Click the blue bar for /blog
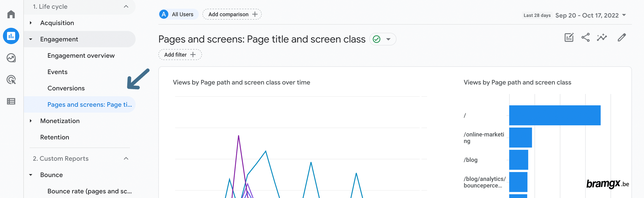Screen dimensions: 644x198 pyautogui.click(x=519, y=160)
